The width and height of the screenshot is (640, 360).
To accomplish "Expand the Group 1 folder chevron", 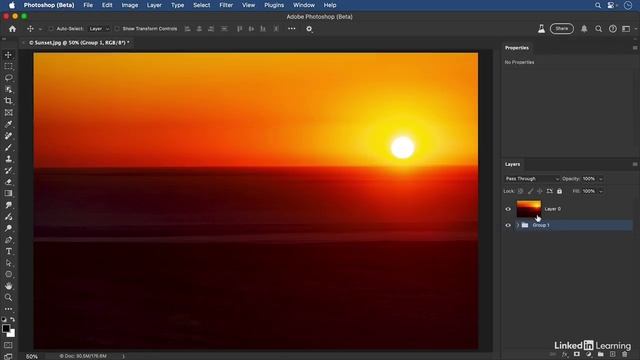I will [518, 225].
